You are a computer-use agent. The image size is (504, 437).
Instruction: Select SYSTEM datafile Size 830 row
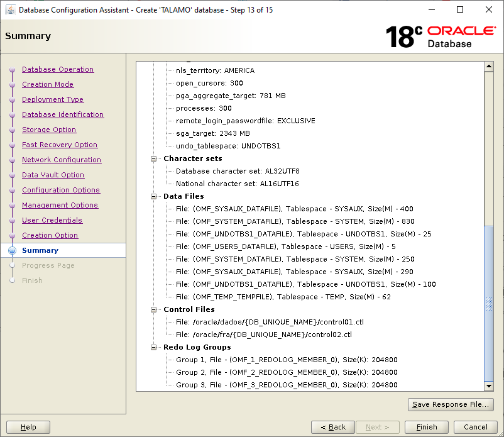[x=295, y=221]
